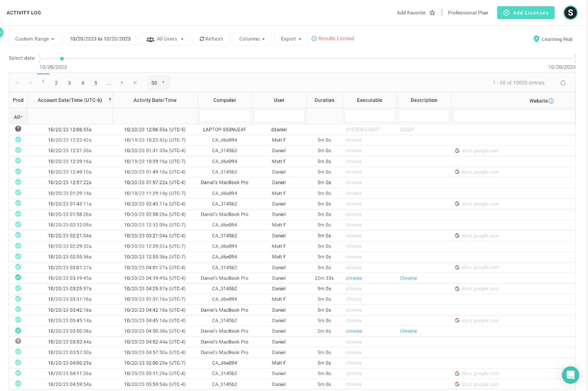The height and width of the screenshot is (391, 588).
Task: Go to previous page arrow
Action: click(30, 83)
